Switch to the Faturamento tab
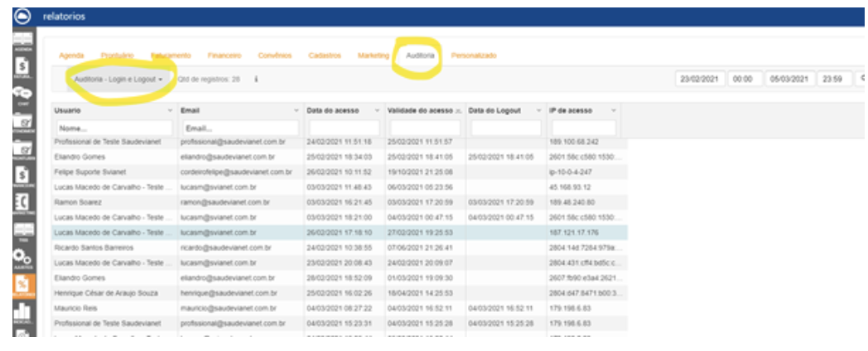The width and height of the screenshot is (868, 351). 171,56
